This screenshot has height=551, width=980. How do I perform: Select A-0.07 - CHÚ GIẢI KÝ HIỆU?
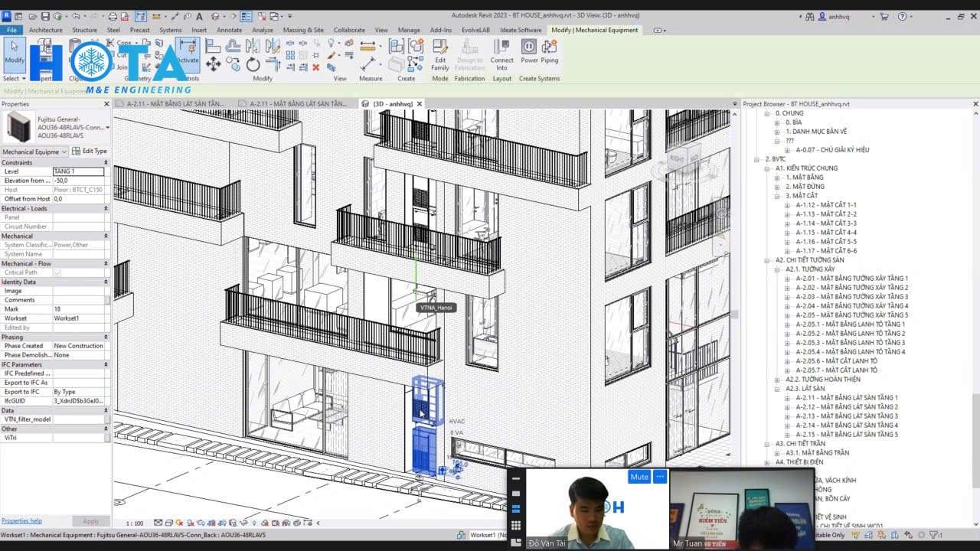point(832,150)
